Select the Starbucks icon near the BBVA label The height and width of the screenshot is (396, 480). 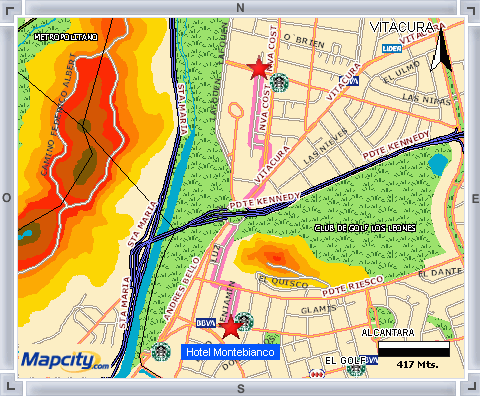[244, 321]
